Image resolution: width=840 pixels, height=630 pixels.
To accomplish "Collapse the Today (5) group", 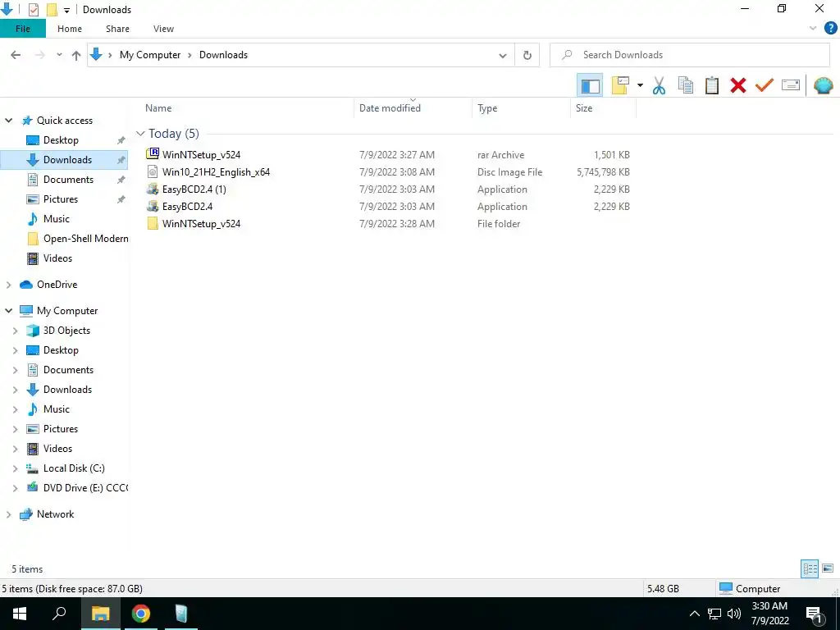I will 140,134.
